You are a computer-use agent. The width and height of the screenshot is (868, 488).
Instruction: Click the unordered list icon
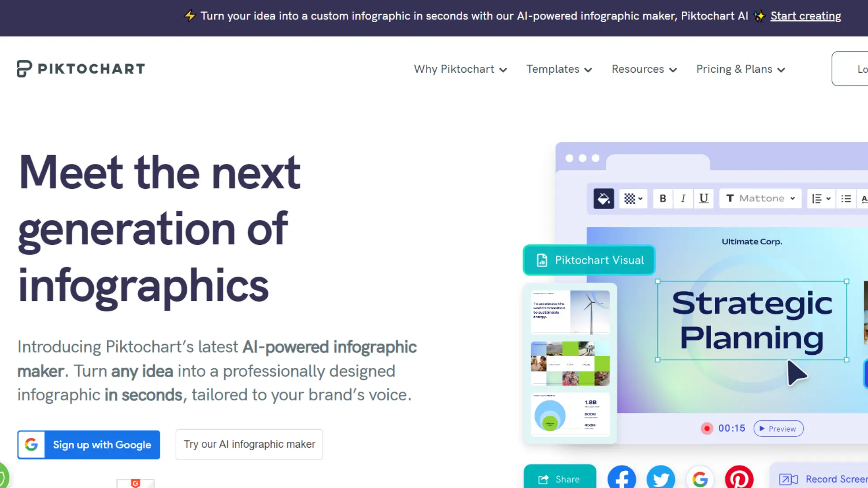846,198
